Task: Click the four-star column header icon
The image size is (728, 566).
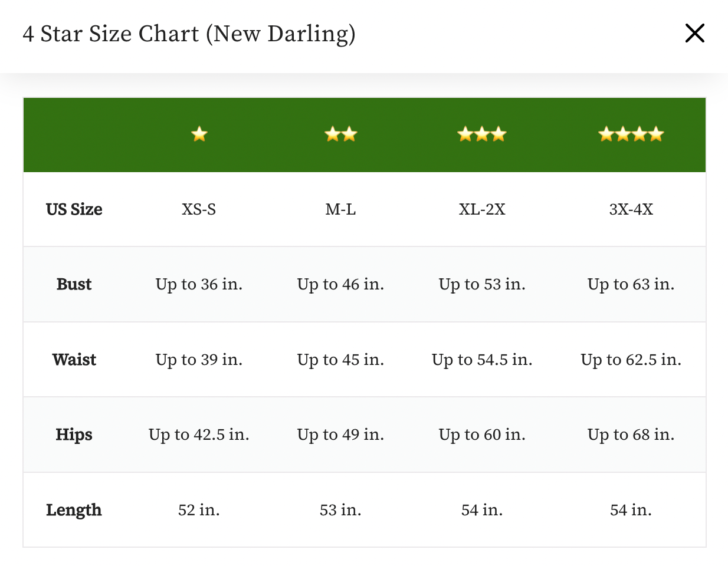Action: tap(631, 134)
